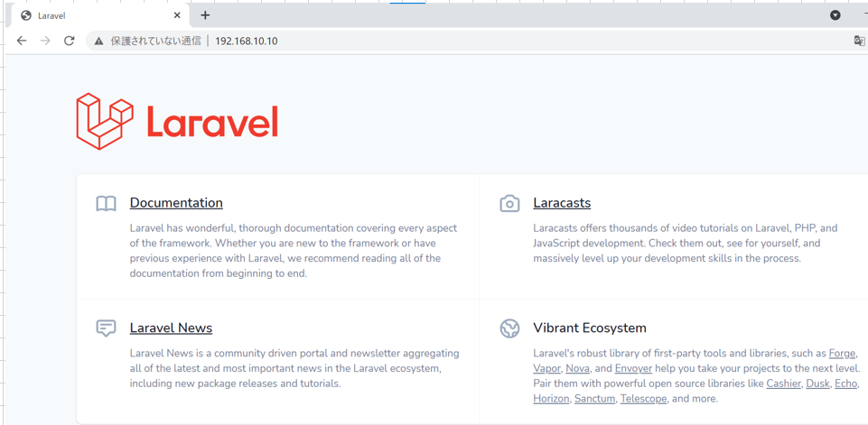The width and height of the screenshot is (868, 425).
Task: Follow the Dusk link
Action: coord(818,383)
